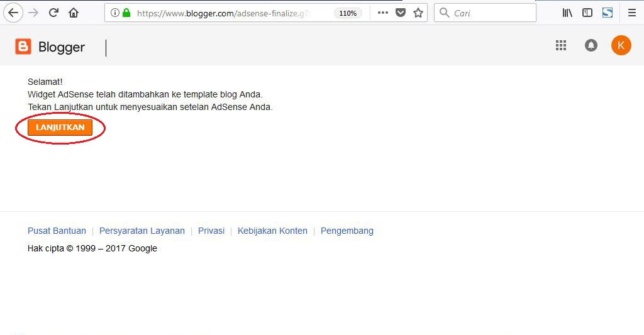This screenshot has width=644, height=335.
Task: Click 'Tekan Lanjutkan untuk menyesuaikan' text line
Action: coord(150,107)
